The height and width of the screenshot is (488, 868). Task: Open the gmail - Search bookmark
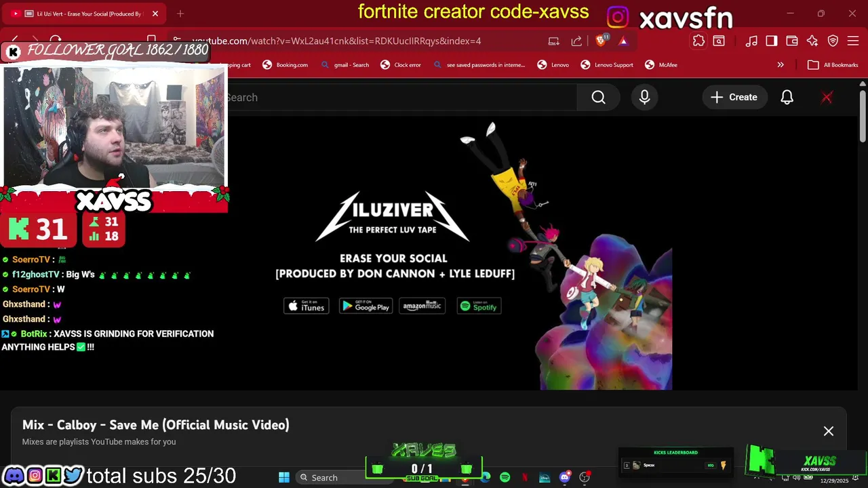pyautogui.click(x=344, y=65)
